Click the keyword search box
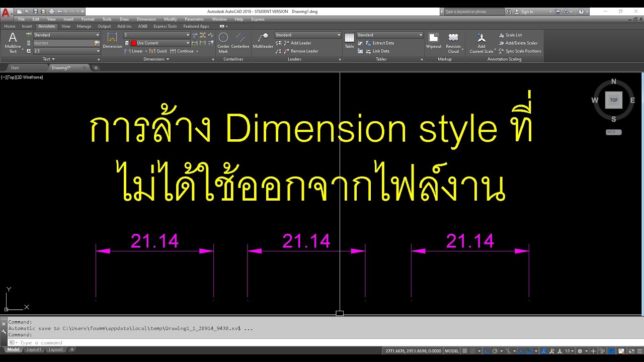 coord(474,12)
